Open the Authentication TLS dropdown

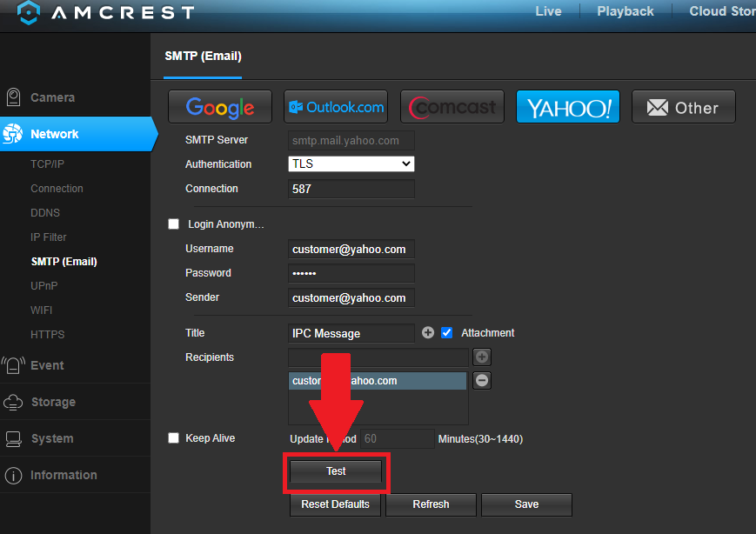[351, 164]
